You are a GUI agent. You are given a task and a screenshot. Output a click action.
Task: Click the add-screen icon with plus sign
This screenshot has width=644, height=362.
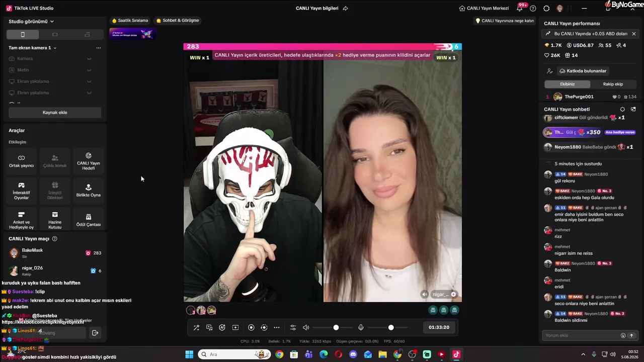[235, 327]
